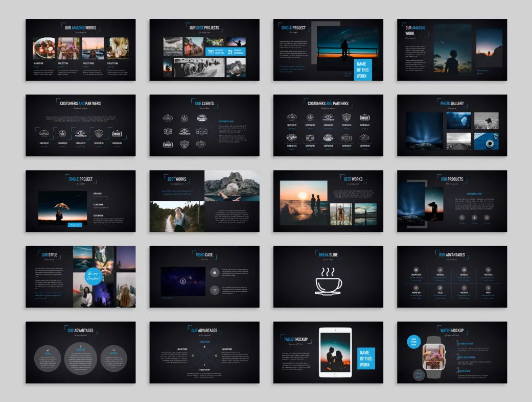Click the blue 'Name of this work' box beside the tablet
This screenshot has width=532, height=402.
[x=364, y=358]
